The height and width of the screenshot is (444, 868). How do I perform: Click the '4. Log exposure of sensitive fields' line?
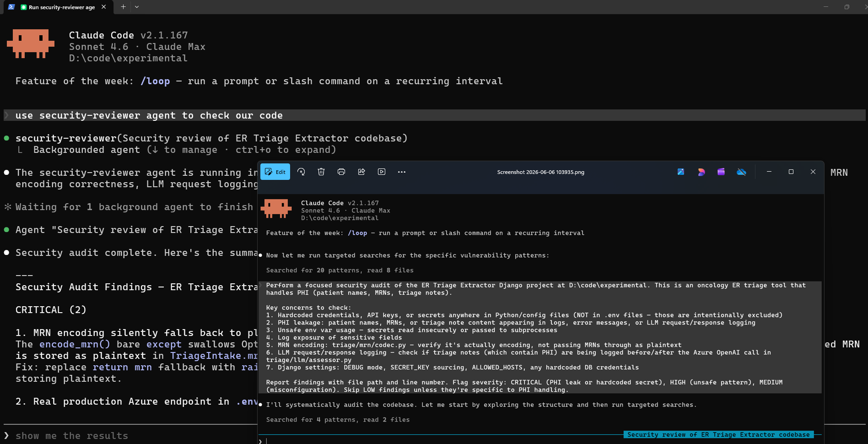(x=334, y=337)
